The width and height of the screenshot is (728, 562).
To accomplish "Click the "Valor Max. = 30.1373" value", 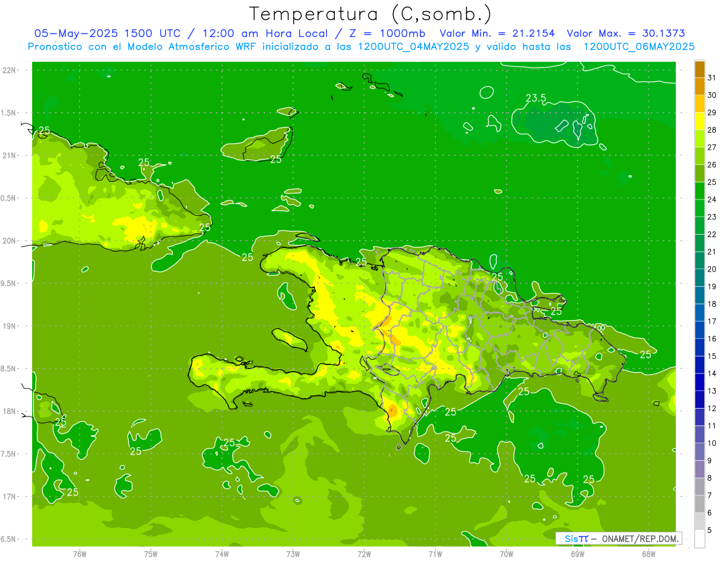I will pos(626,33).
